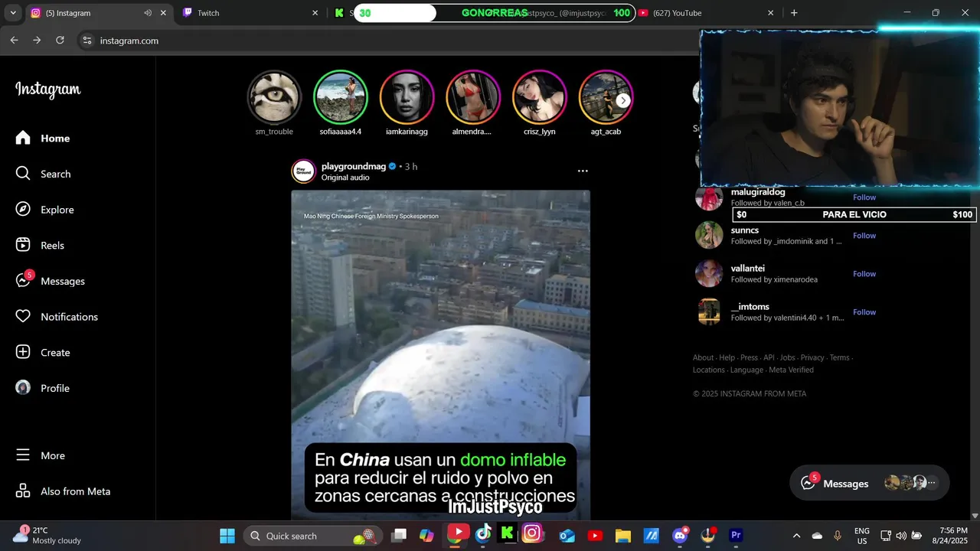Open Discord from taskbar

coord(679,536)
